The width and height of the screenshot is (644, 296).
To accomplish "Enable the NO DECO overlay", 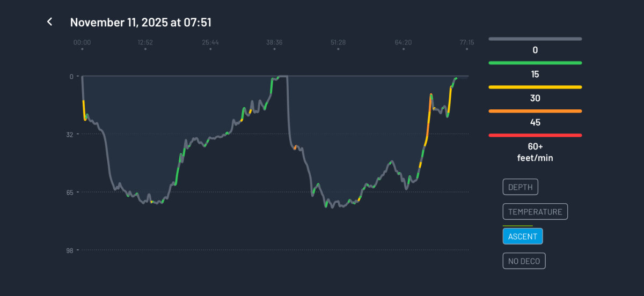I will (x=524, y=261).
